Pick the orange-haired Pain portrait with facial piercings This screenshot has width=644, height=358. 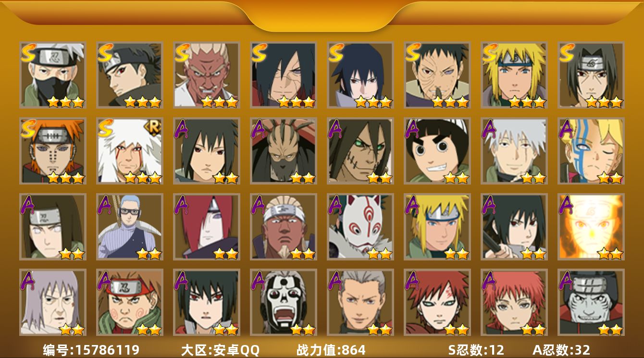point(53,151)
